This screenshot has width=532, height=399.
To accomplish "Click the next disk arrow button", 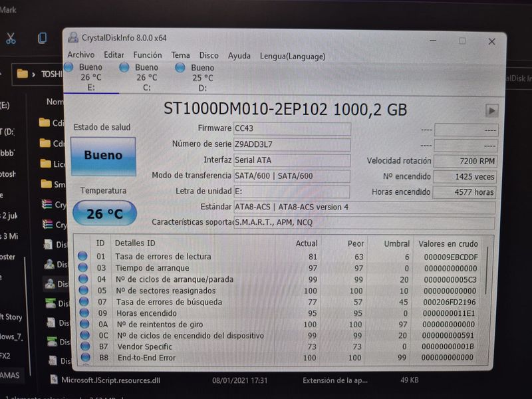I will click(491, 110).
